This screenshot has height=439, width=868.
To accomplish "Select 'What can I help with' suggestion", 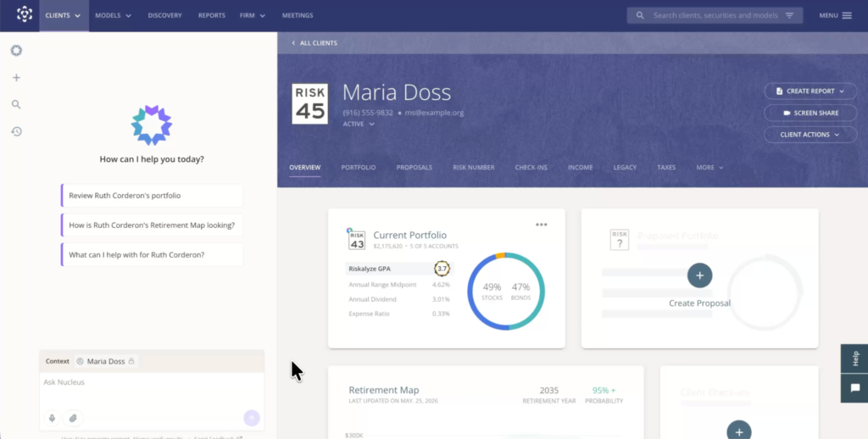I will [153, 254].
